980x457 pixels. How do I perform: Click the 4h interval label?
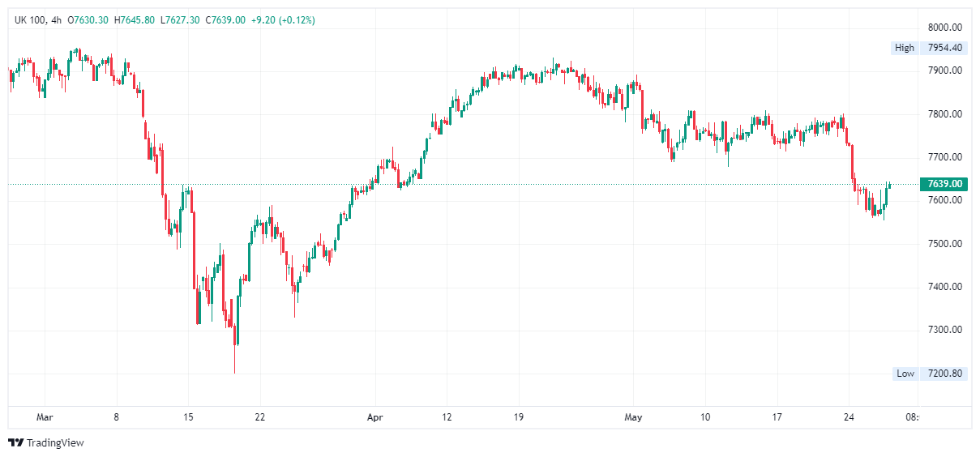[x=57, y=20]
